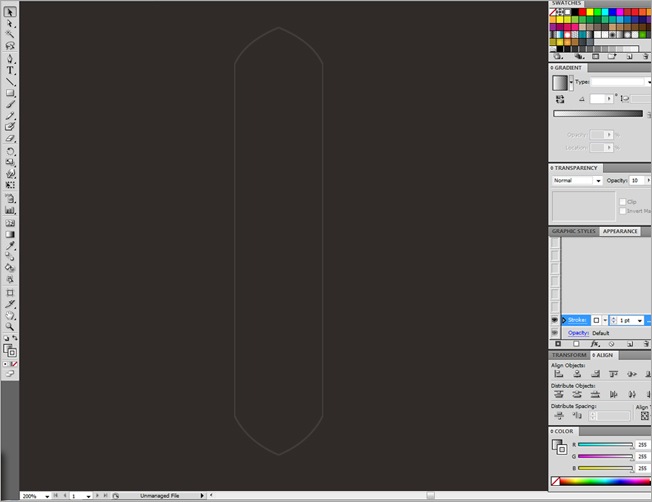Open stroke color swatch dropdown
Screen dimensions: 652x502
coord(605,320)
